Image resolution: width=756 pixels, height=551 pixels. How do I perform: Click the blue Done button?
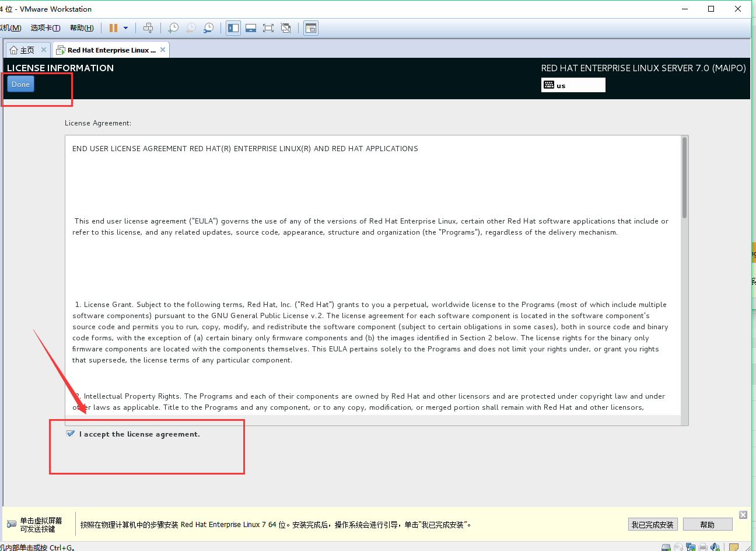click(20, 84)
